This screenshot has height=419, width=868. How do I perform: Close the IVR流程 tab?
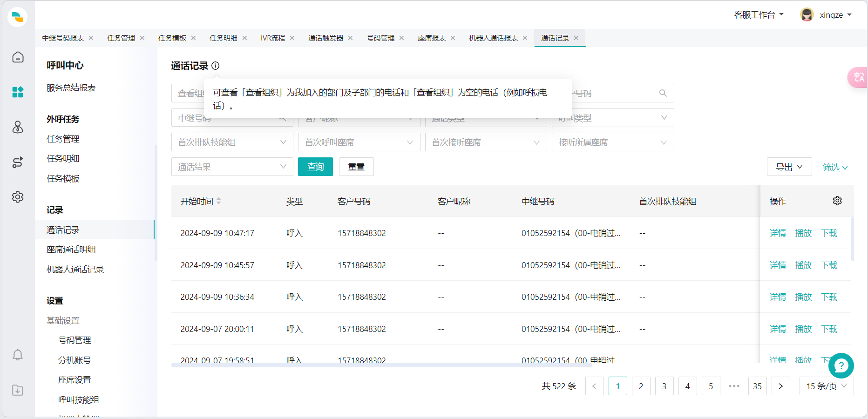point(292,38)
